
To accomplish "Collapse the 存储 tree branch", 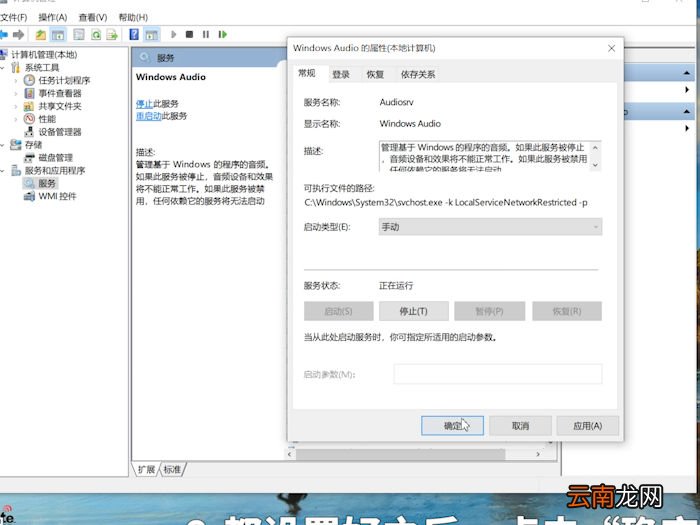I will (3, 145).
